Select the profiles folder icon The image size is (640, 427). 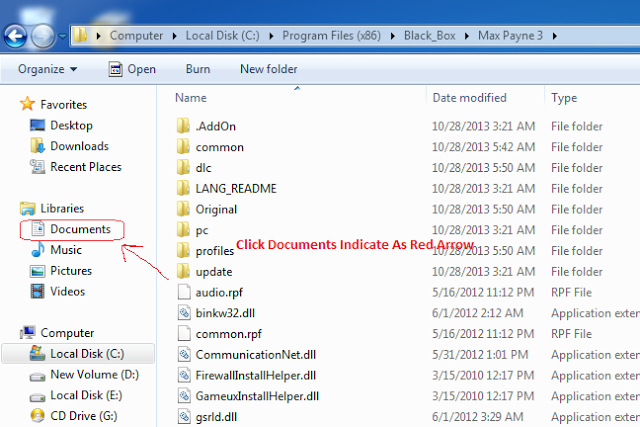pyautogui.click(x=183, y=251)
